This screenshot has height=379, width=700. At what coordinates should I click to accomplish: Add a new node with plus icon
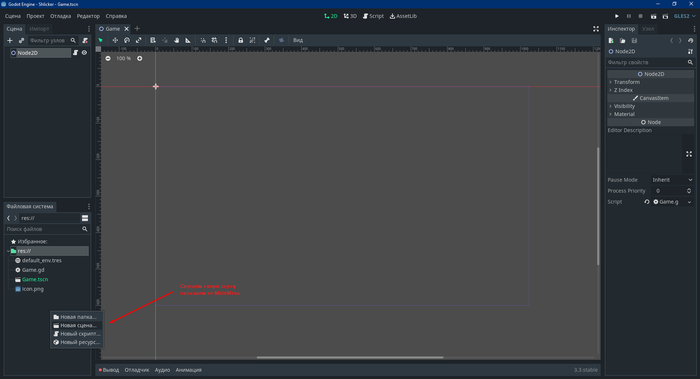(10, 41)
